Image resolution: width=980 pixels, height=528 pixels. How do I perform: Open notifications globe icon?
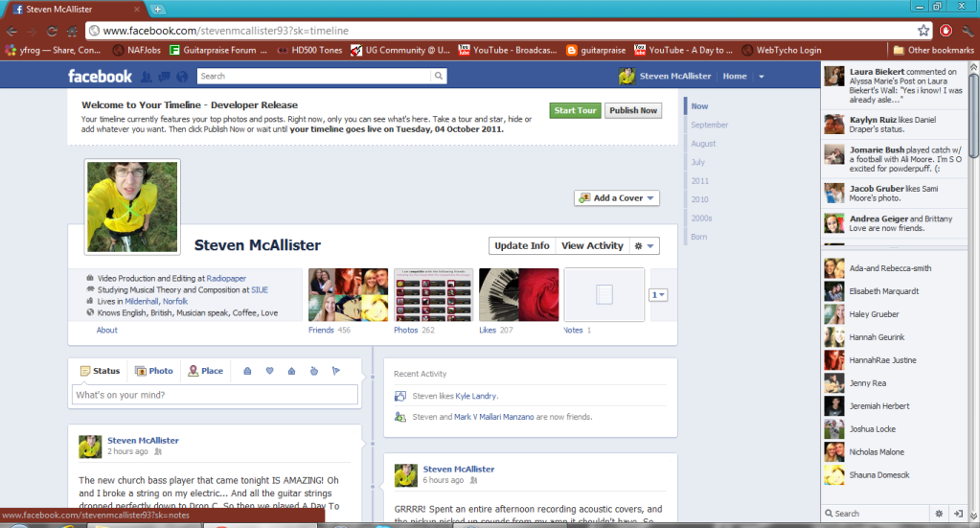pyautogui.click(x=182, y=77)
